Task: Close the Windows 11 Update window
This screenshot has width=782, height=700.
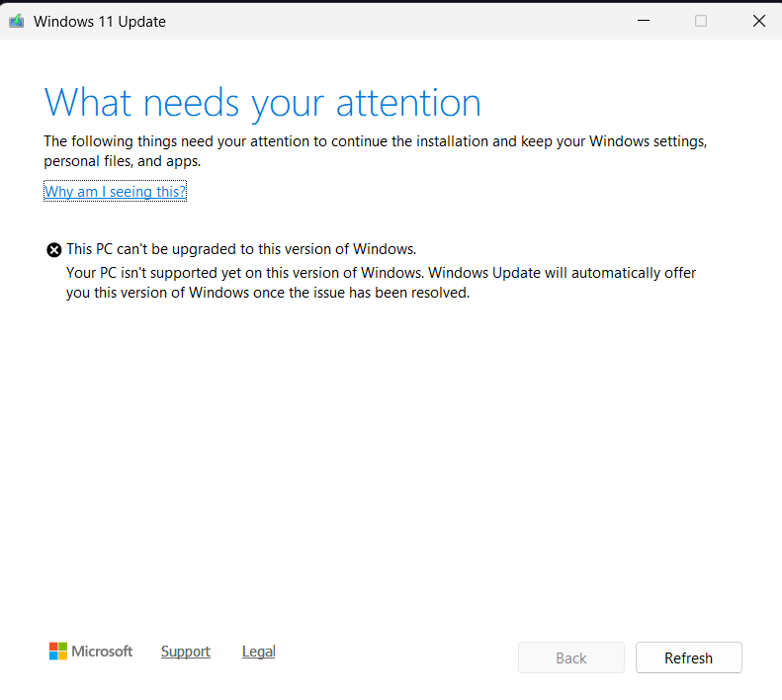Action: tap(759, 21)
